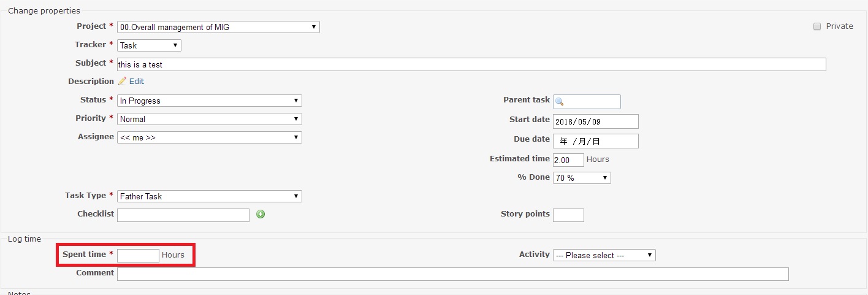Expand the % Done dropdown showing 70 %
Image resolution: width=868 pixels, height=295 pixels.
point(582,178)
